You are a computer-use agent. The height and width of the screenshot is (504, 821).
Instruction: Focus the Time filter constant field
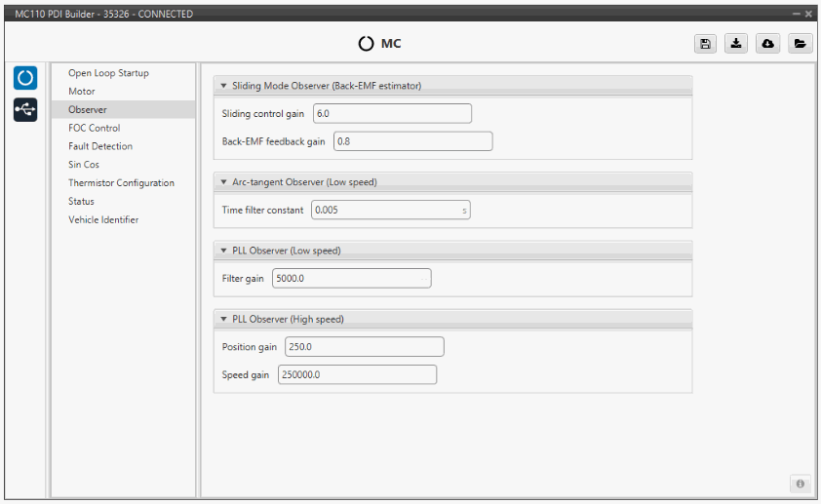click(x=389, y=210)
